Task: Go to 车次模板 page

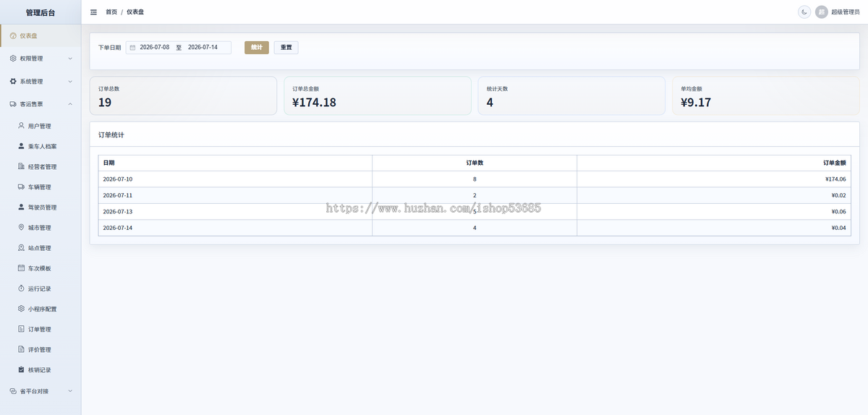Action: [x=41, y=268]
